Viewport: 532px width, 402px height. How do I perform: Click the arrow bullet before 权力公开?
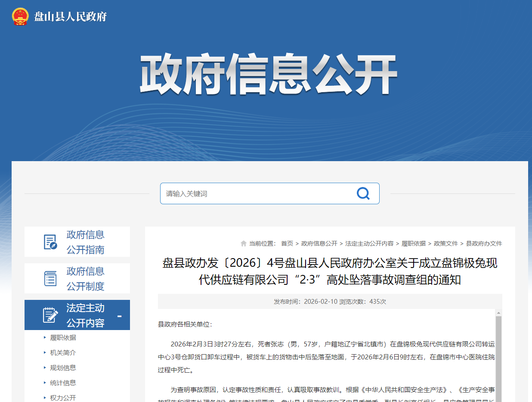(x=45, y=398)
